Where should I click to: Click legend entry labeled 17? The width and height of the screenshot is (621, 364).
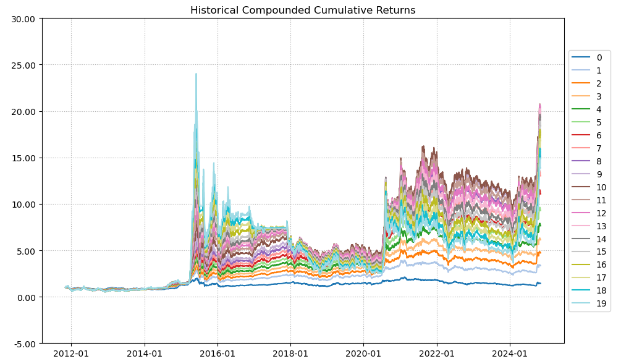click(x=589, y=277)
